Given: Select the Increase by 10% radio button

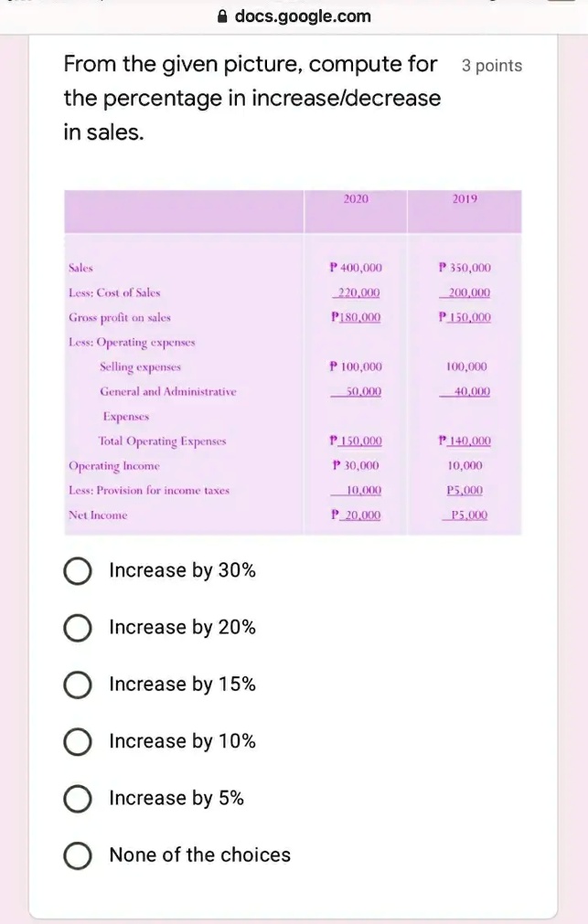Looking at the screenshot, I should [x=77, y=741].
